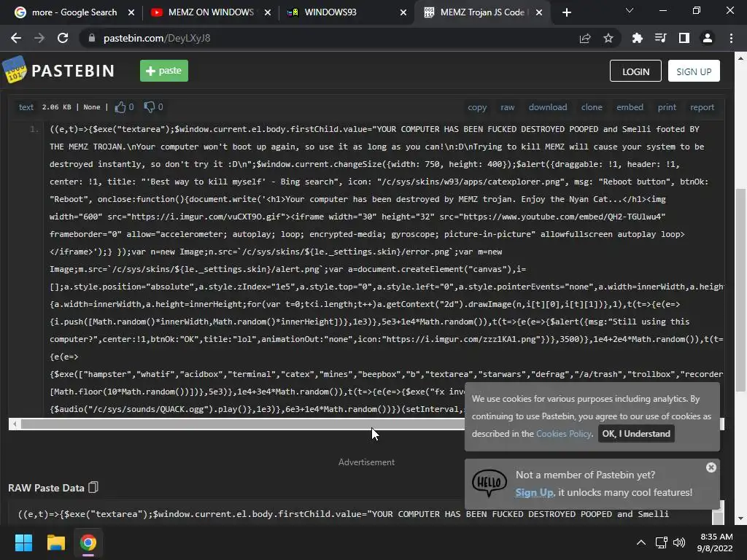Open the tab search chevron

630,10
